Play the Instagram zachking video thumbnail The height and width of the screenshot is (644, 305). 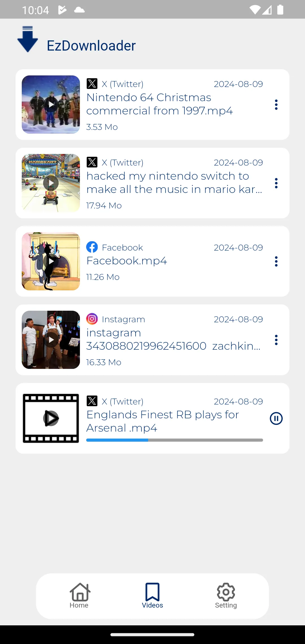click(51, 340)
